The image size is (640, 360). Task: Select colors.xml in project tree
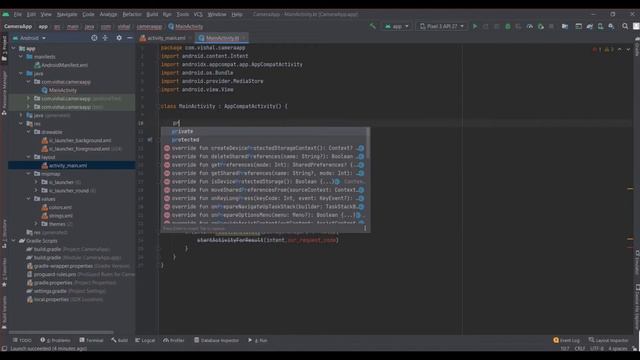point(60,207)
